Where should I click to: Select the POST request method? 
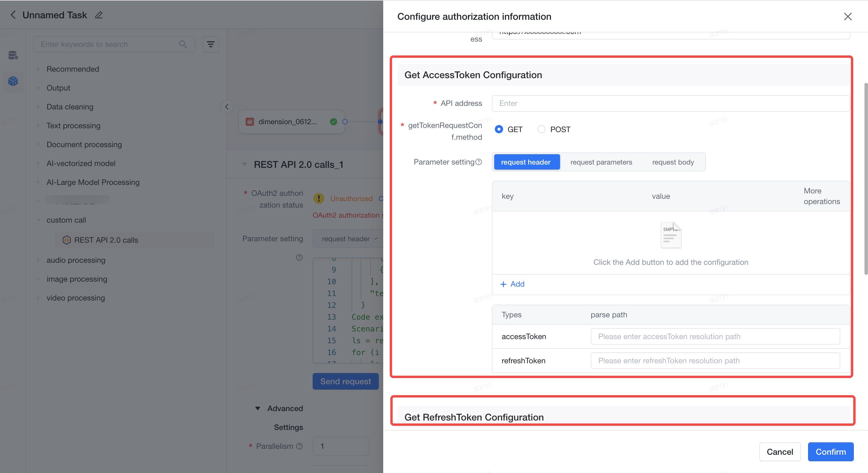541,129
